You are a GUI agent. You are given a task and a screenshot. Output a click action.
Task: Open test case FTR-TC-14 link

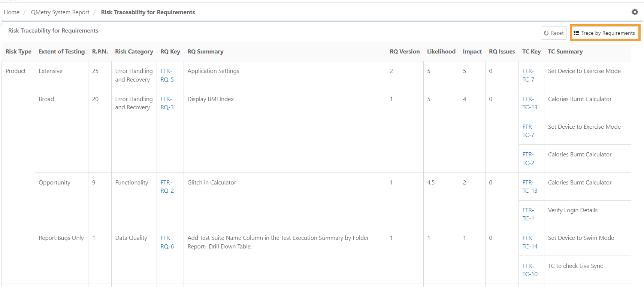[530, 242]
